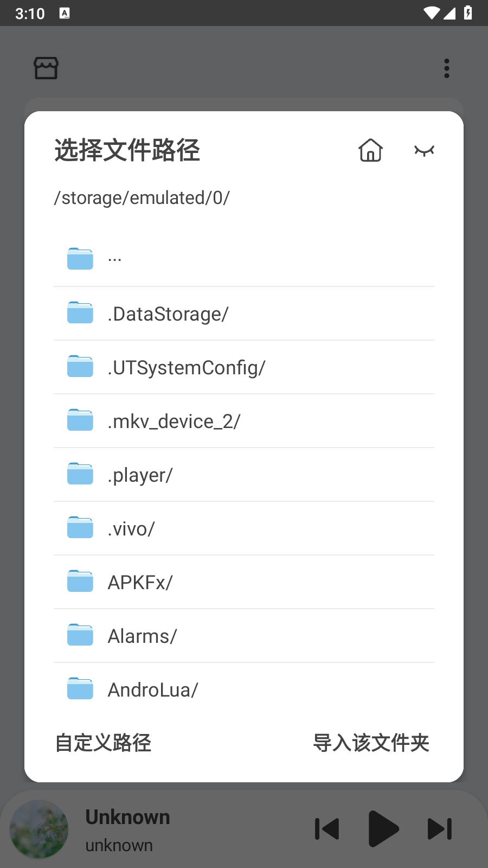Viewport: 488px width, 868px height.
Task: Tap the album art thumbnail
Action: [x=39, y=829]
